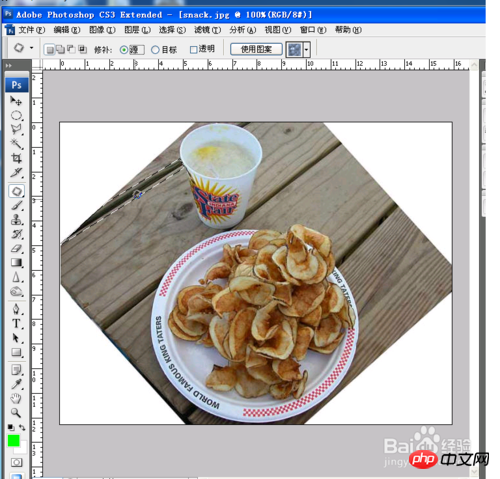Open the pattern picker dropdown arrow
The width and height of the screenshot is (500, 479).
(x=306, y=50)
